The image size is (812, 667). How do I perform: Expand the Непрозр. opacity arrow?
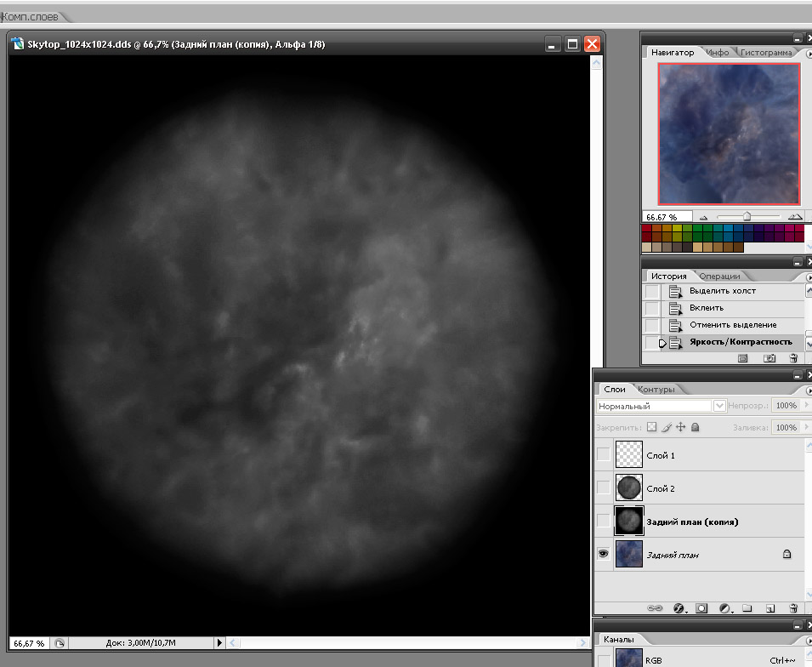806,406
